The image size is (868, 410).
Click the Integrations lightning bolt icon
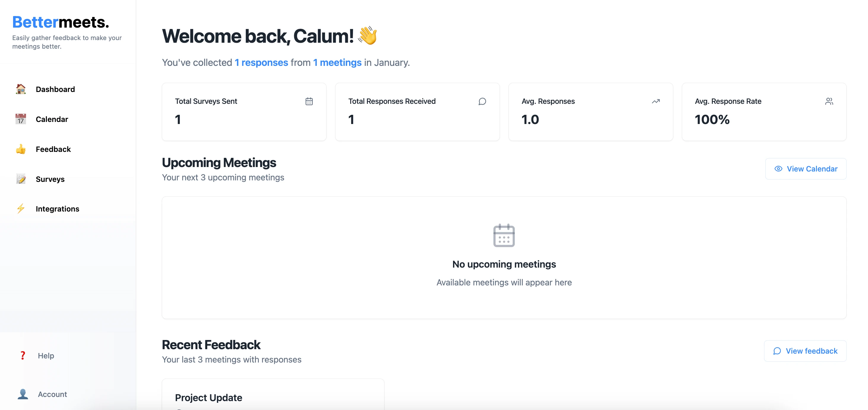tap(21, 209)
